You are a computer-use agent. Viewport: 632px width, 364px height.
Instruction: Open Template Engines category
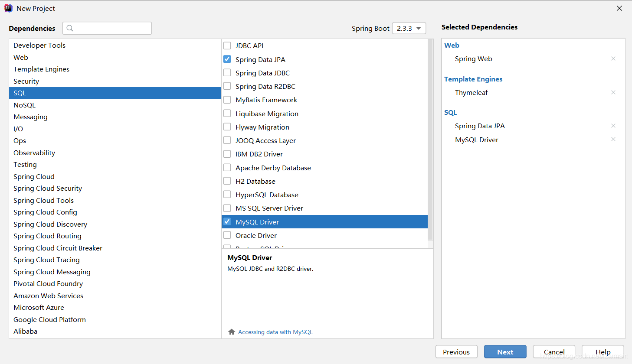click(115, 69)
